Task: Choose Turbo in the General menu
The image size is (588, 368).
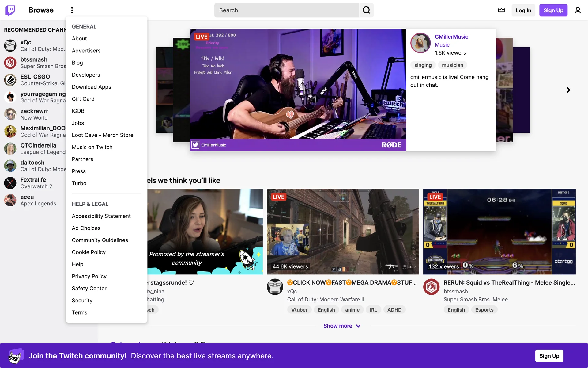Action: point(79,183)
